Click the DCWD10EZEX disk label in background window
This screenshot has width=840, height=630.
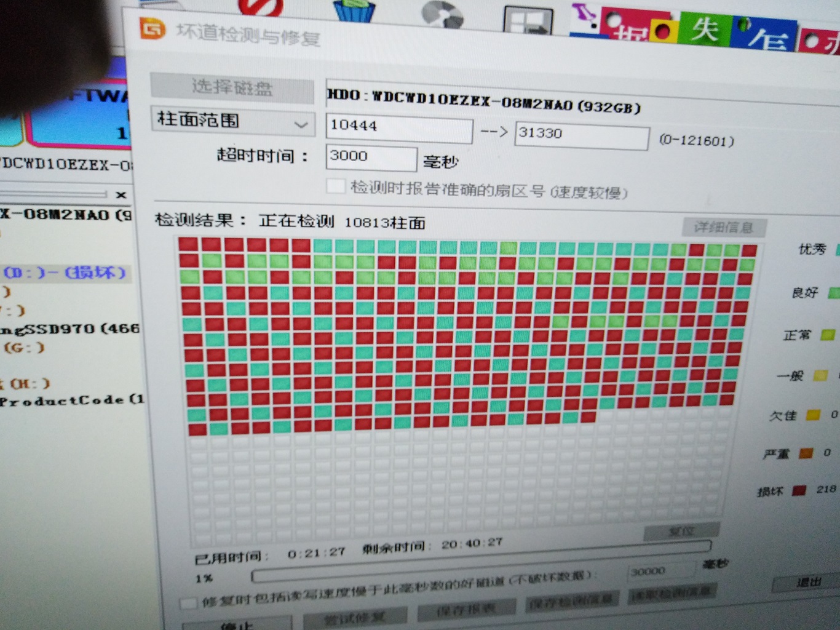click(65, 165)
